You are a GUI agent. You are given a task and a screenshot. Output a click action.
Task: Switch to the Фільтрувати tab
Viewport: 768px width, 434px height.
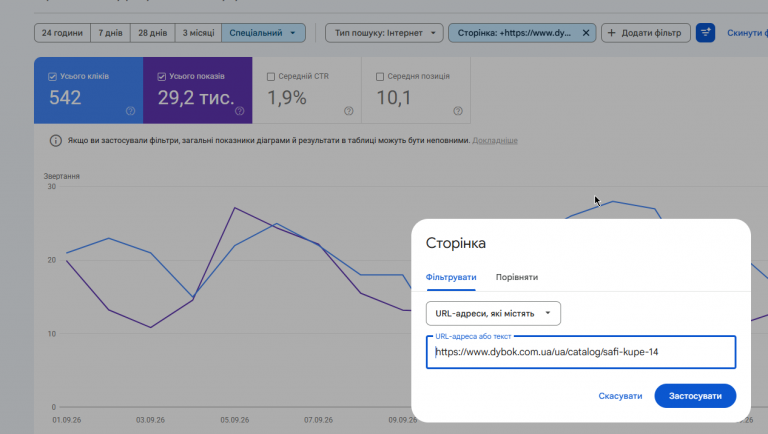(x=451, y=277)
